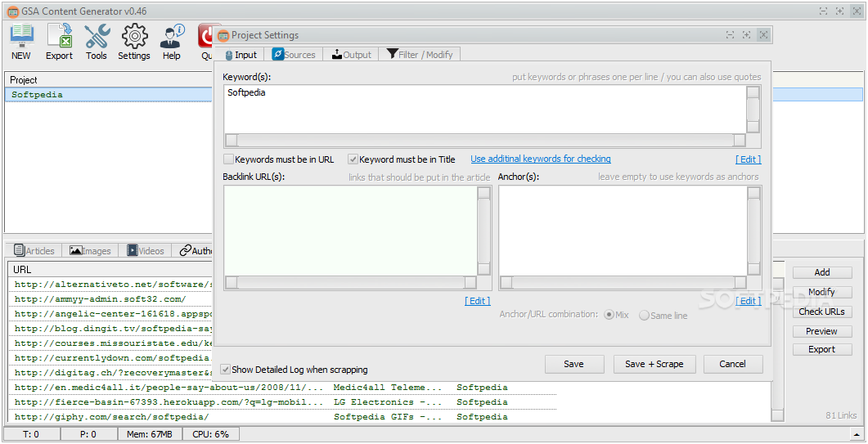Select the Articles tab
868x444 pixels.
[x=34, y=251]
